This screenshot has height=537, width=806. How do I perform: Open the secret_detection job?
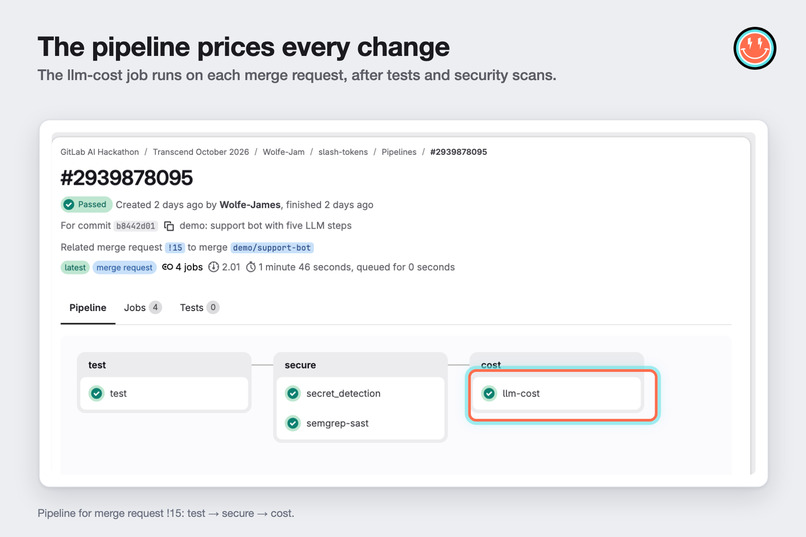pyautogui.click(x=360, y=394)
